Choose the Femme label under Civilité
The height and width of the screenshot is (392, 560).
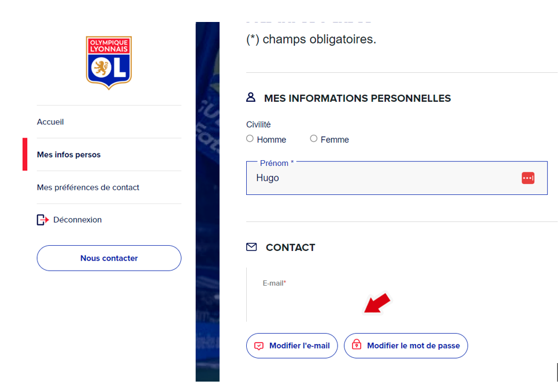tap(335, 140)
